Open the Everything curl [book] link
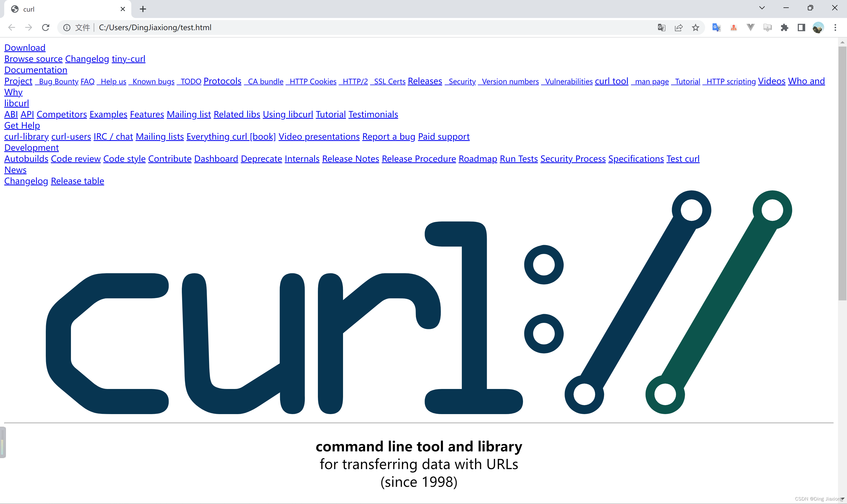 [231, 137]
